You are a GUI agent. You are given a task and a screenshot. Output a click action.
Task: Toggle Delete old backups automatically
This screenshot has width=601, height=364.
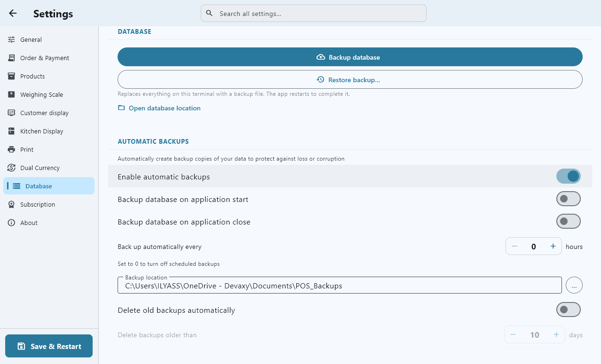point(569,310)
